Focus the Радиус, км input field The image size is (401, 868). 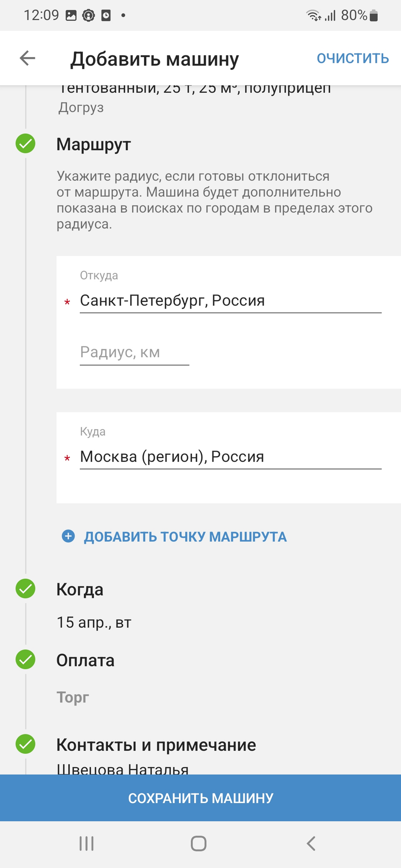pyautogui.click(x=134, y=352)
